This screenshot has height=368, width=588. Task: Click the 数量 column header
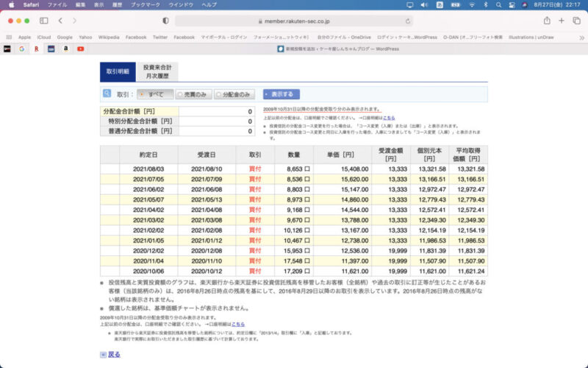click(x=293, y=155)
